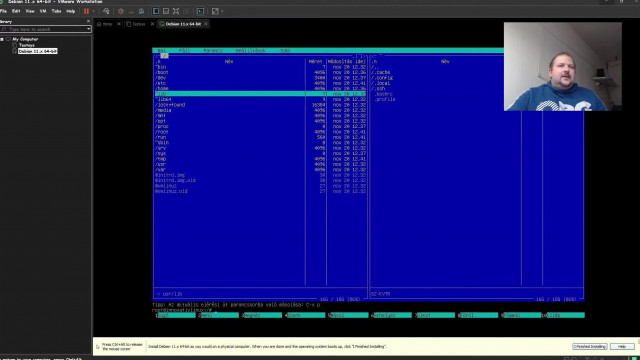Image resolution: width=640 pixels, height=360 pixels.
Task: Enter full screen mode icon
Action: coord(176,11)
